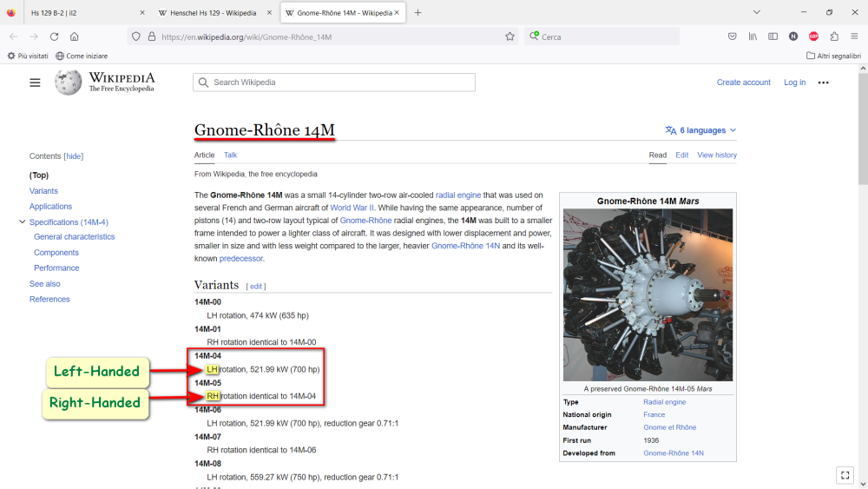Open the Firefox library icon
Viewport: 868px width, 489px height.
pos(753,36)
